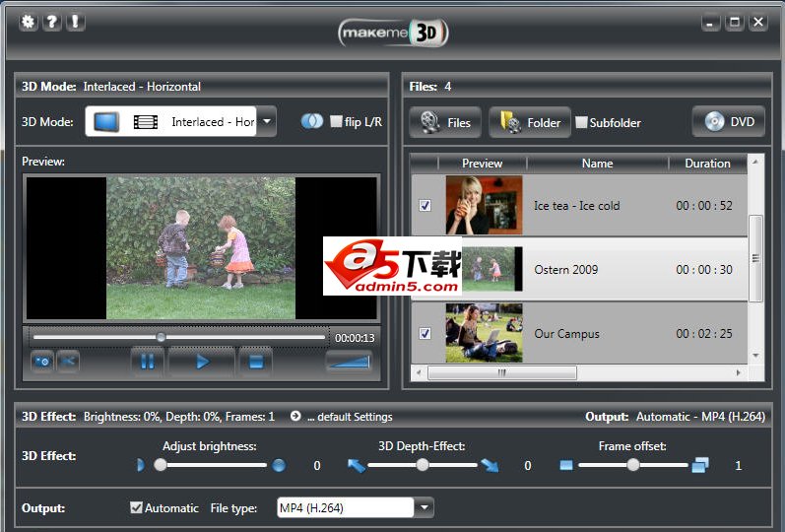Import from DVD button

729,122
